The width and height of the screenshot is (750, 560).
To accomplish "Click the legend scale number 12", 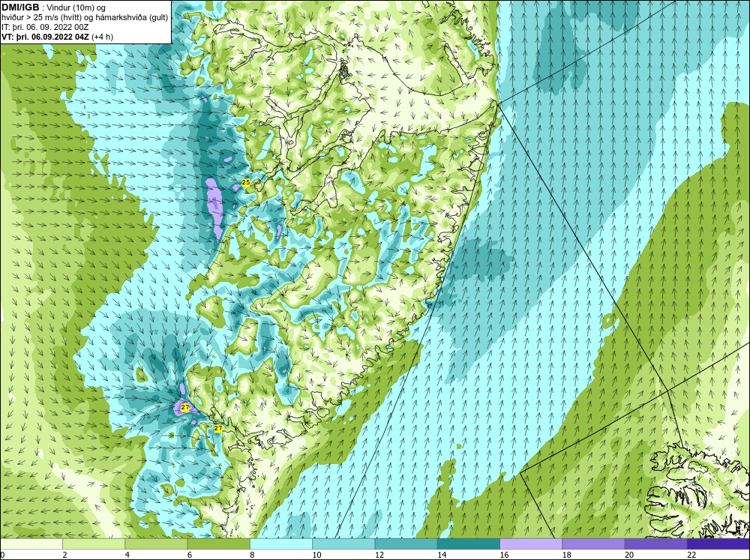I will point(379,555).
